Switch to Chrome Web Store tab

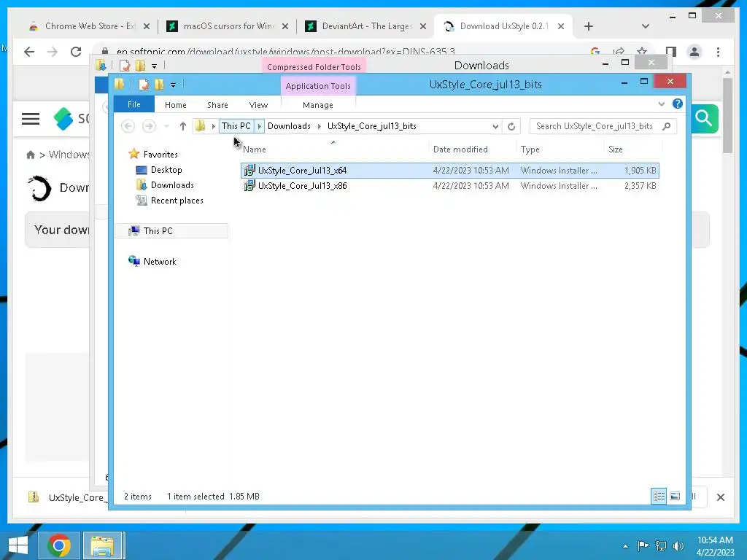coord(90,26)
